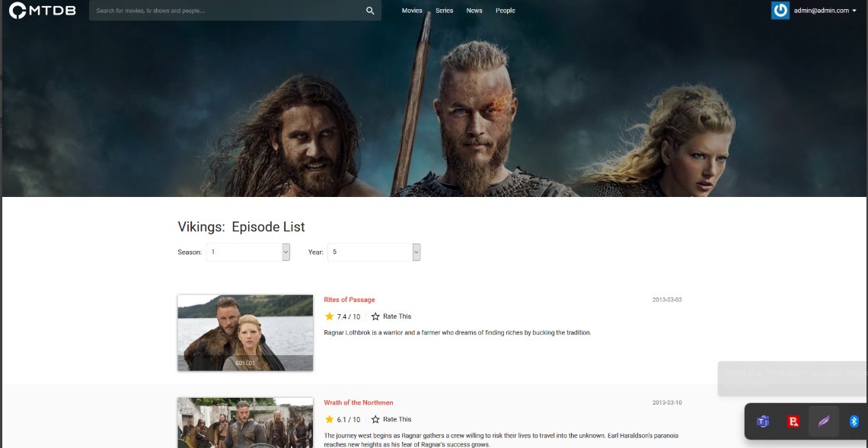This screenshot has width=868, height=448.
Task: Open News in the navigation
Action: (474, 11)
